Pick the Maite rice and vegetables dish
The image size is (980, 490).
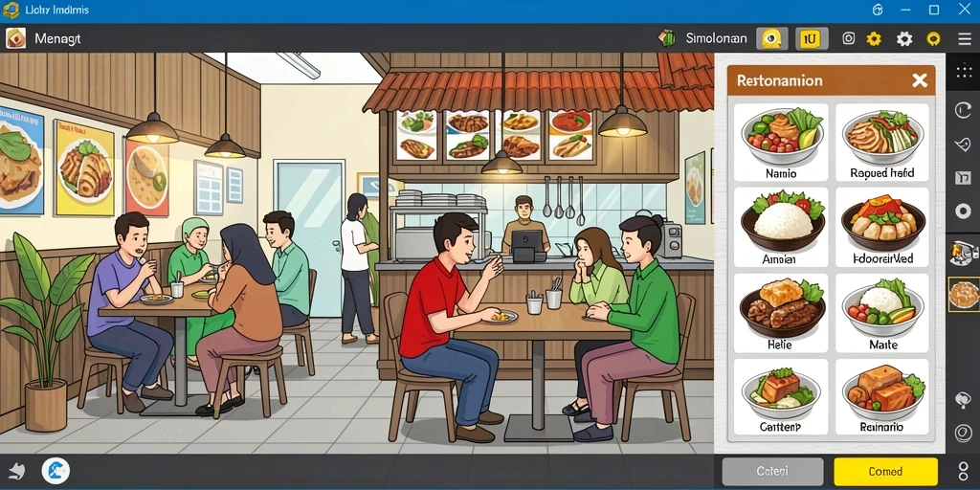click(882, 313)
